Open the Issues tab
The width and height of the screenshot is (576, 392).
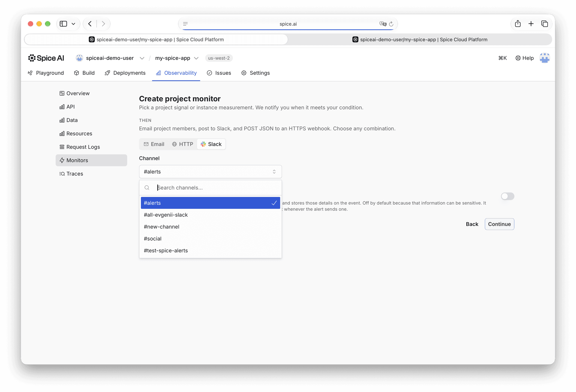[x=219, y=73]
